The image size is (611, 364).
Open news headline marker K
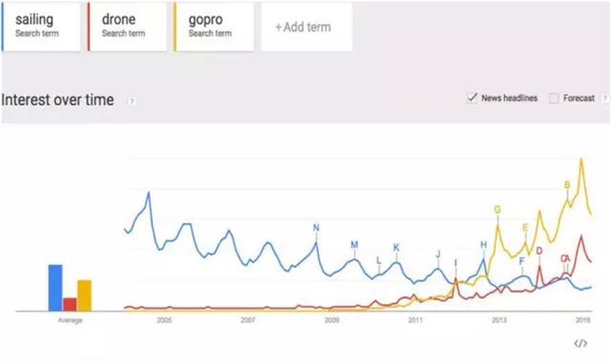pyautogui.click(x=396, y=247)
